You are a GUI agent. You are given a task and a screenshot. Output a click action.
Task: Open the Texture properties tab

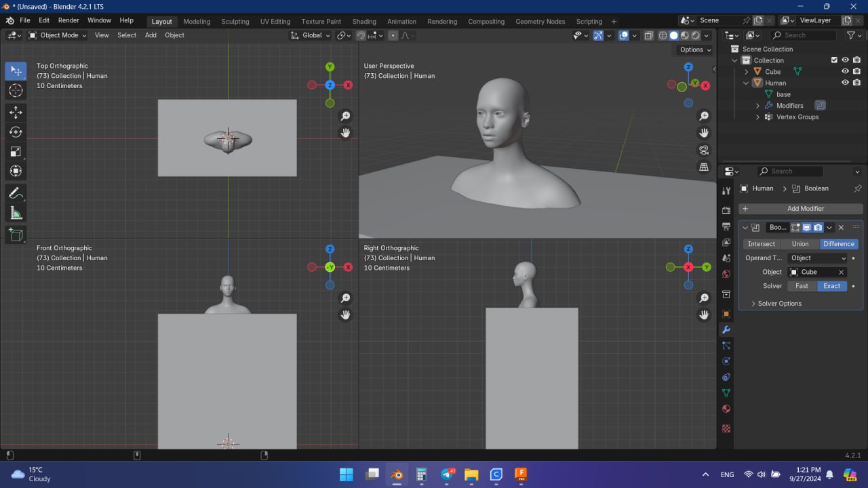726,428
